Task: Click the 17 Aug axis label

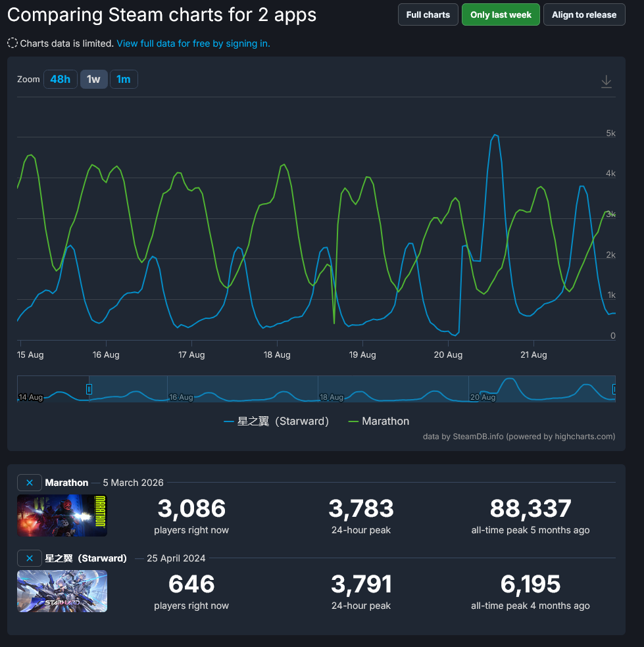Action: pyautogui.click(x=191, y=355)
